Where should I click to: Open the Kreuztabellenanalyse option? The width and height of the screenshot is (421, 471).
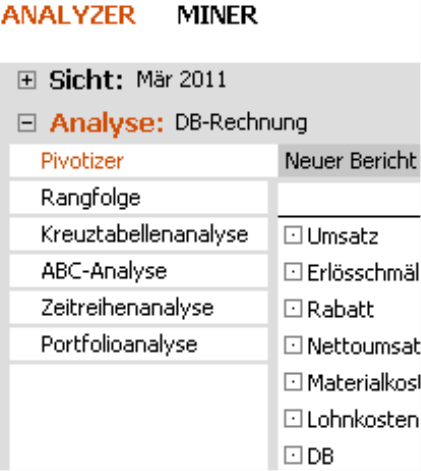pos(139,234)
